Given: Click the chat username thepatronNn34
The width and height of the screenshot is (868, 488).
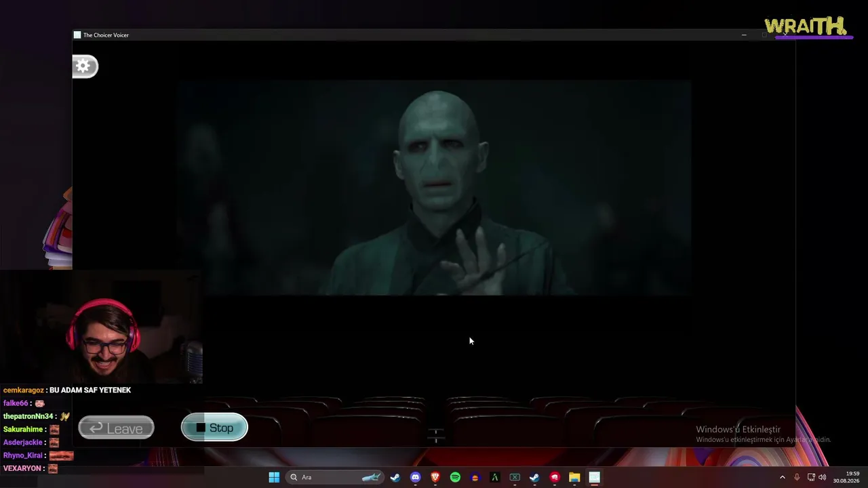Looking at the screenshot, I should coord(28,416).
